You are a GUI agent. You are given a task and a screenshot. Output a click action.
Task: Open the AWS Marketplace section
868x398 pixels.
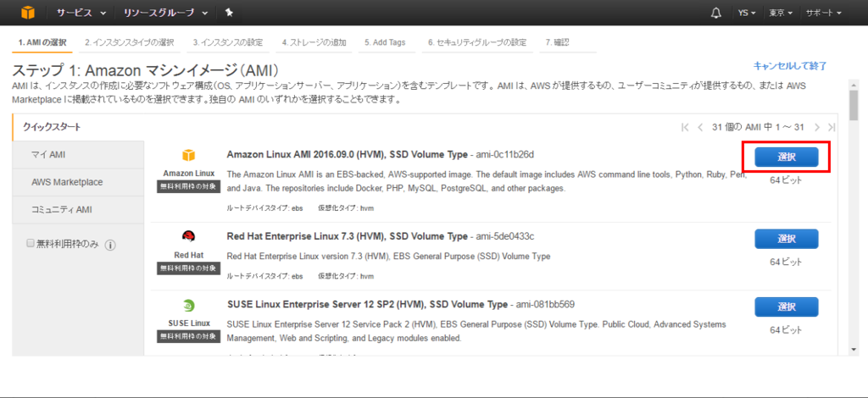(78, 182)
